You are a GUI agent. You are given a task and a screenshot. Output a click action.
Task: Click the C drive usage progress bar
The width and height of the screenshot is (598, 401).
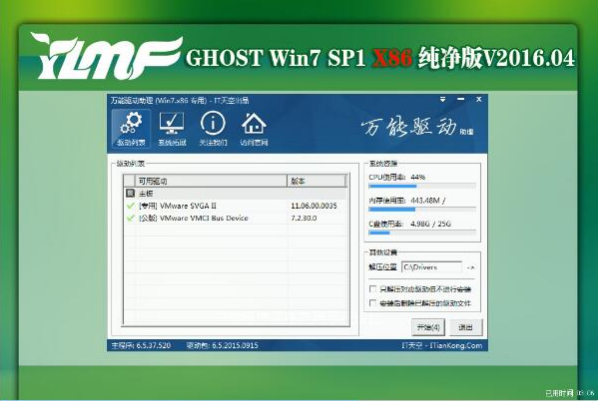point(422,232)
